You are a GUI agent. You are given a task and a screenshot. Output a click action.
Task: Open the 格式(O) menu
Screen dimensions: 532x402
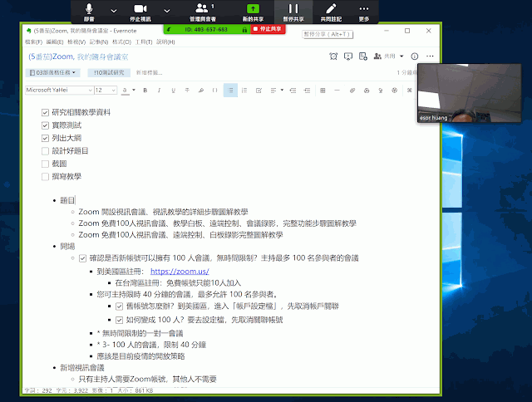pyautogui.click(x=121, y=42)
